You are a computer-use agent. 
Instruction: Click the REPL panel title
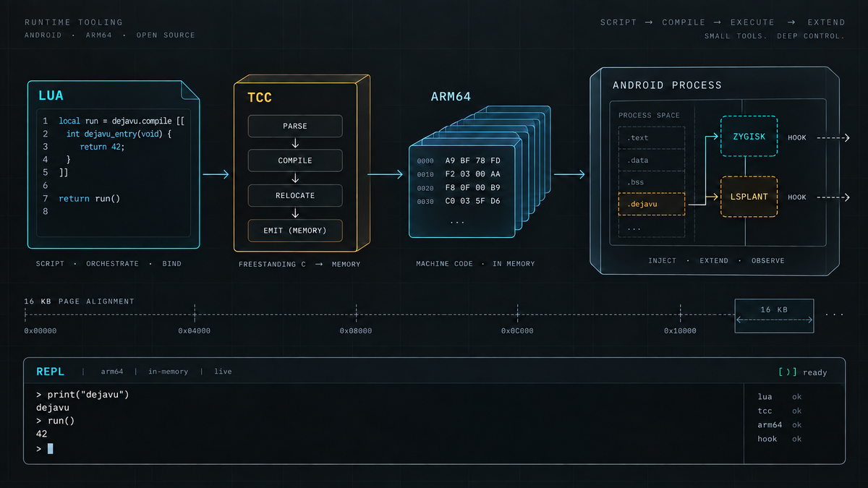[x=50, y=372]
